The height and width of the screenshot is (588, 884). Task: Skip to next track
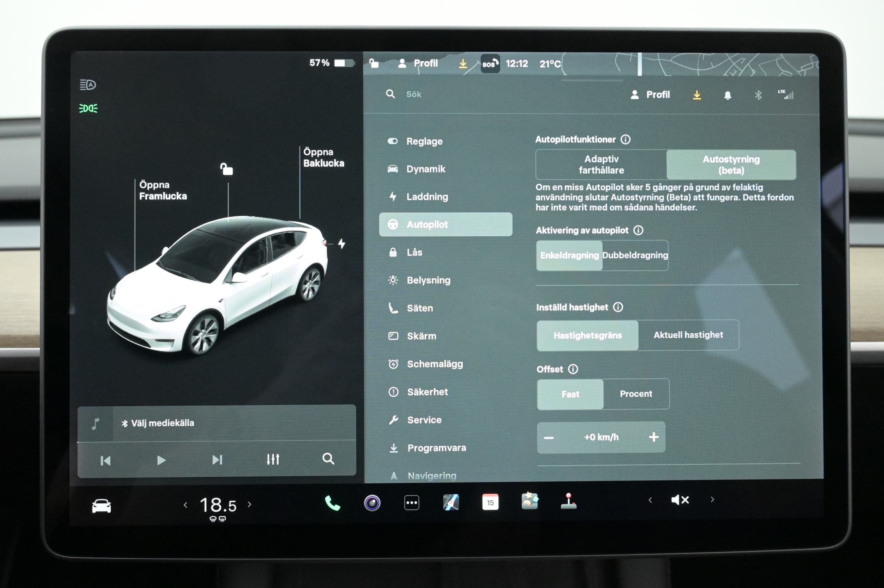tap(217, 460)
